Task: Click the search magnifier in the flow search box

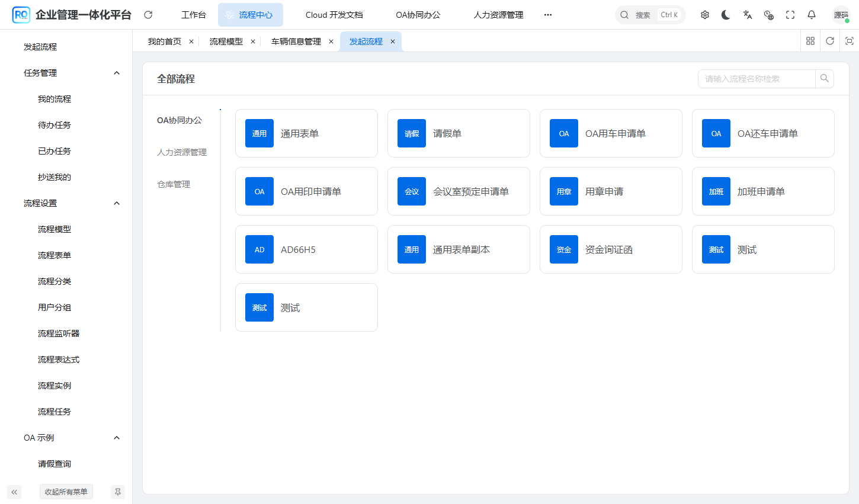Action: 824,78
